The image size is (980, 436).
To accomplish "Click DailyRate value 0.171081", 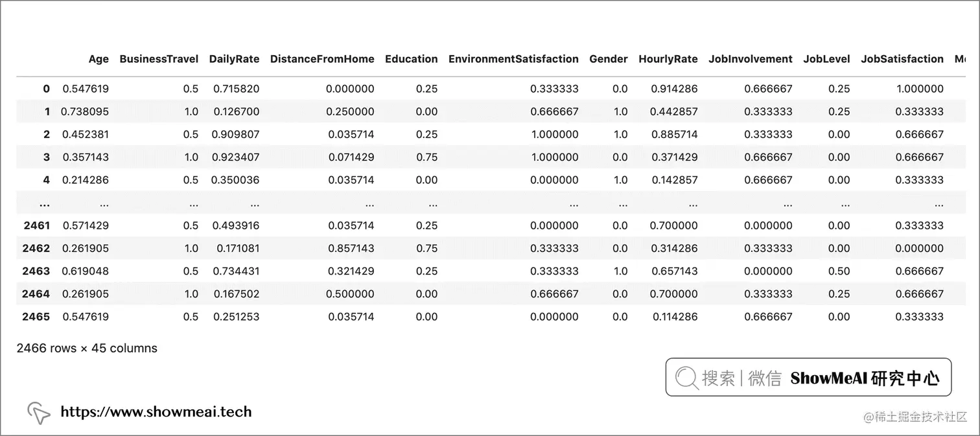I will 237,248.
